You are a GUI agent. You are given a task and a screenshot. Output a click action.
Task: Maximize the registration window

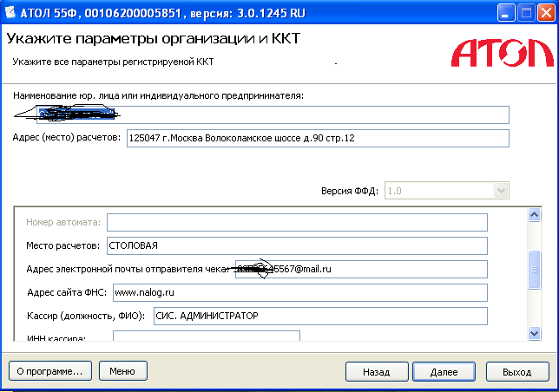click(x=527, y=13)
